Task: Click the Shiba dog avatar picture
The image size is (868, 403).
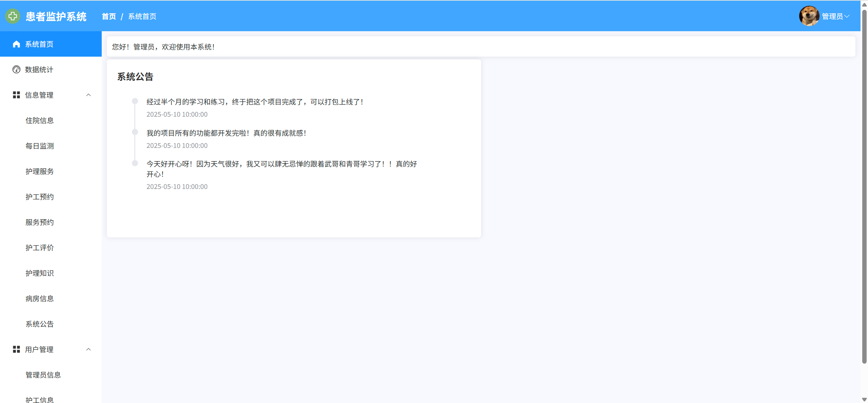Action: [x=809, y=16]
